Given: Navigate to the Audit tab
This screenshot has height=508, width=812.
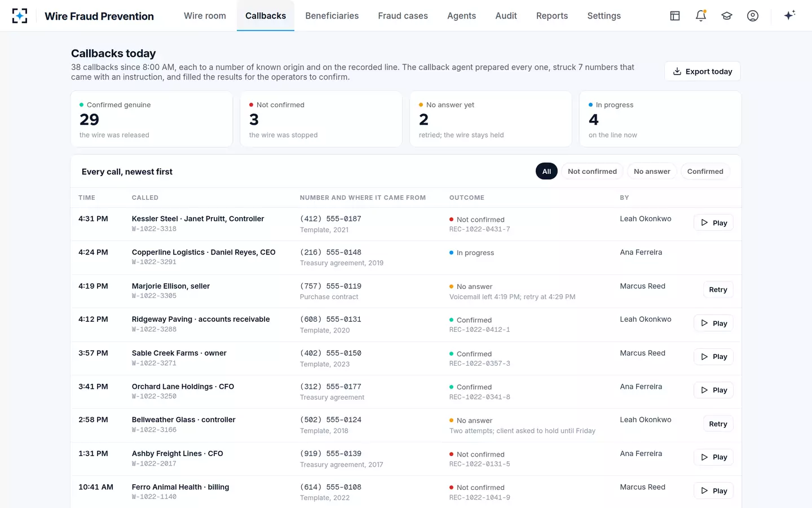Looking at the screenshot, I should (x=506, y=16).
